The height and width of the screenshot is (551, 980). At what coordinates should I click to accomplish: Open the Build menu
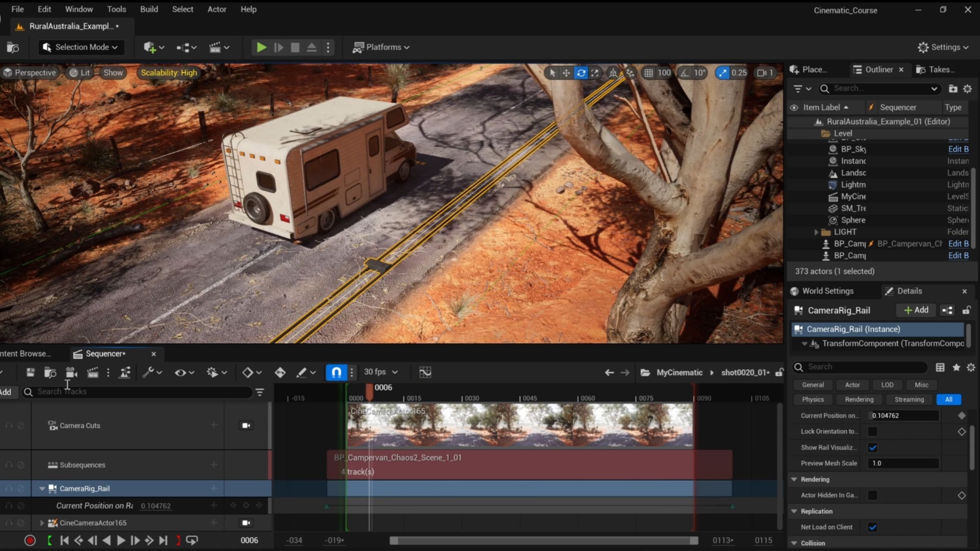pos(149,9)
